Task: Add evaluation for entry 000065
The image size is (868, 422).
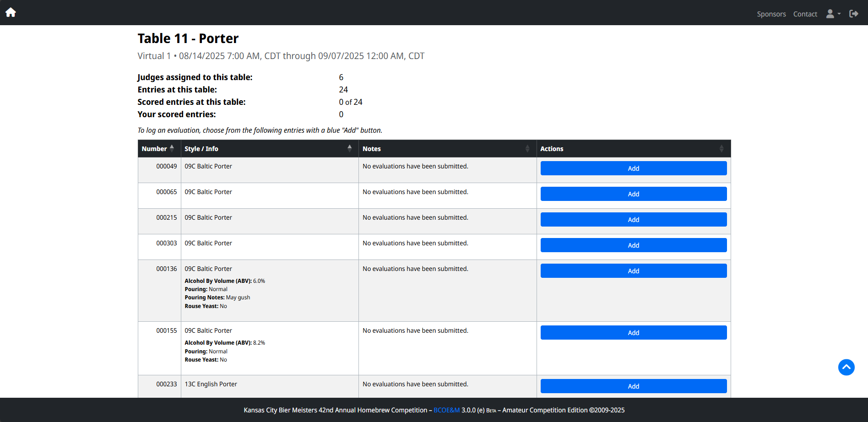Action: coord(633,194)
